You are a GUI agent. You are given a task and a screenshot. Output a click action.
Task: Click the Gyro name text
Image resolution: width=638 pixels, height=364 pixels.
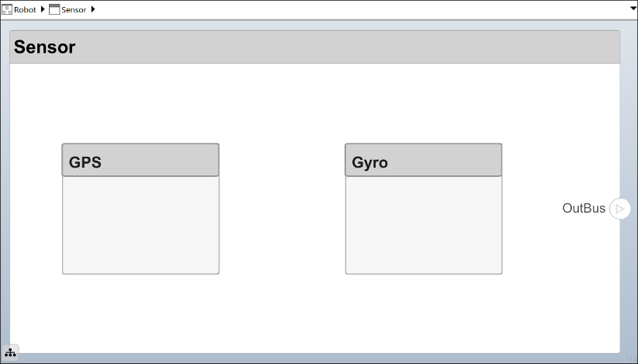coord(370,163)
